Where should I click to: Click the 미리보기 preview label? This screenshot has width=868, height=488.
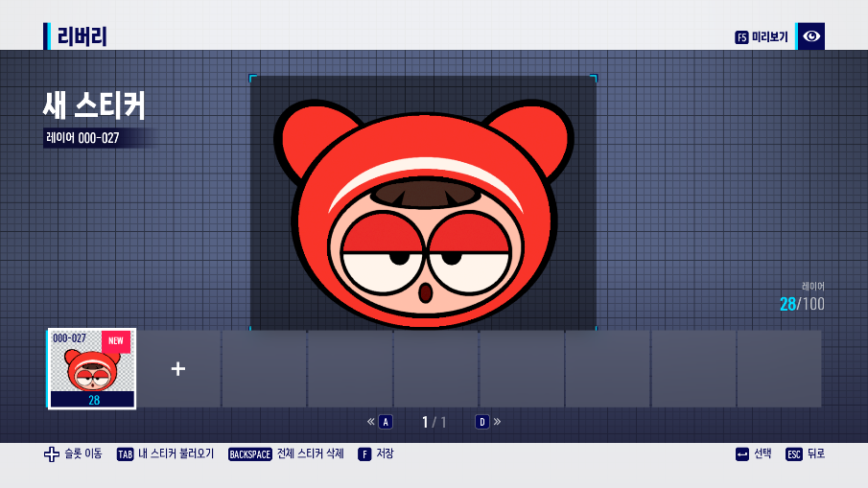click(x=769, y=37)
